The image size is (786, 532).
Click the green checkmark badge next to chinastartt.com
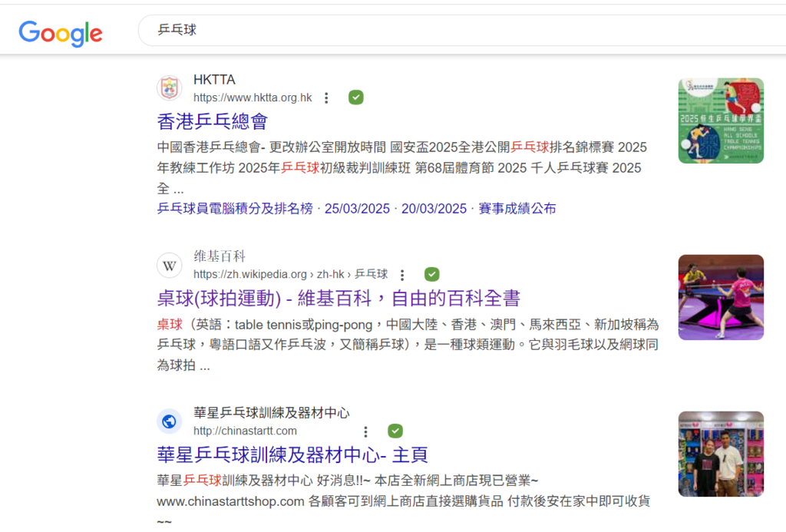[395, 431]
